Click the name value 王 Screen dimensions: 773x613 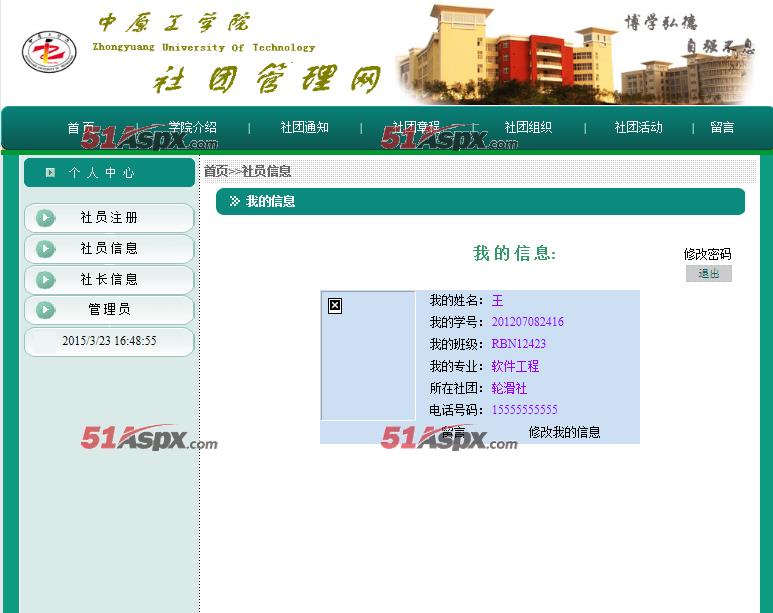pyautogui.click(x=497, y=300)
